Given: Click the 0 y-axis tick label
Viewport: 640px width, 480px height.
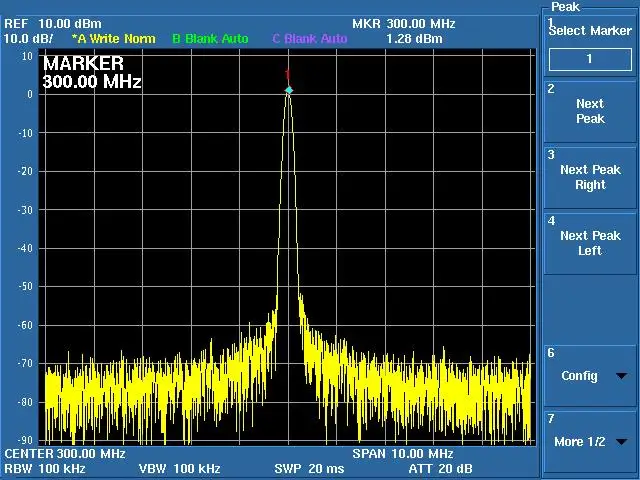Looking at the screenshot, I should click(30, 94).
